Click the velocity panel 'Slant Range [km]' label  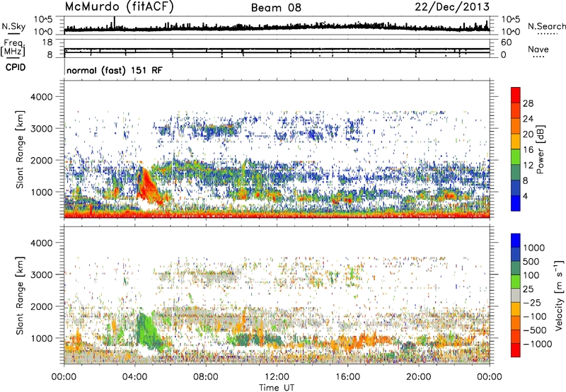click(20, 295)
